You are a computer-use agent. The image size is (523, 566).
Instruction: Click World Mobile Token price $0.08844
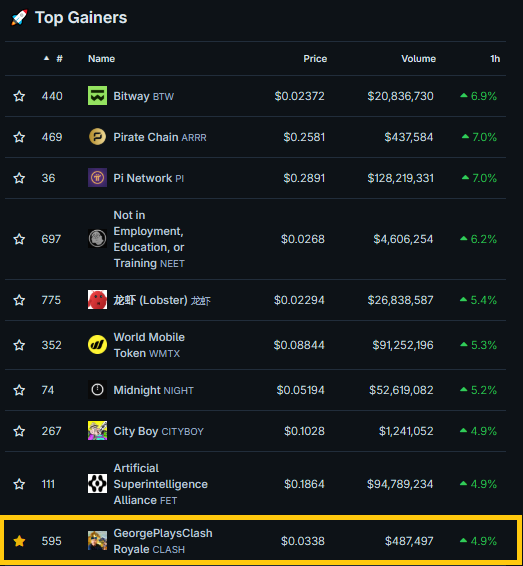tap(299, 345)
